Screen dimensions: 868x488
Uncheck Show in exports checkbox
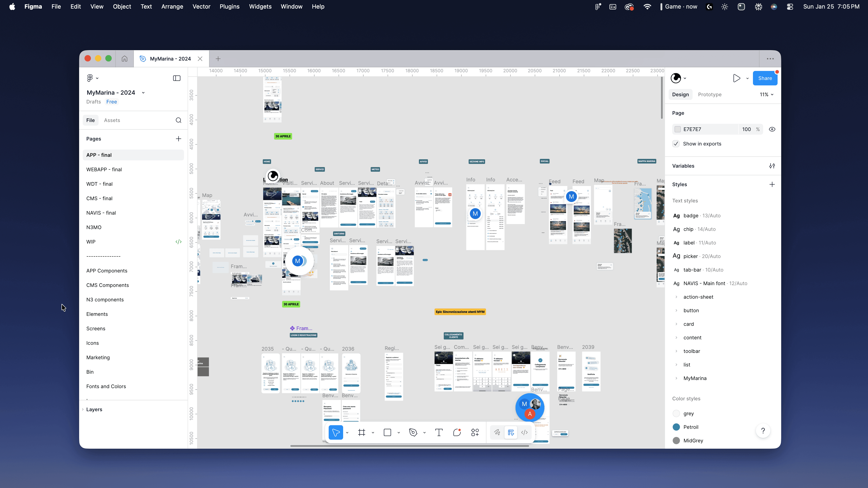(676, 144)
